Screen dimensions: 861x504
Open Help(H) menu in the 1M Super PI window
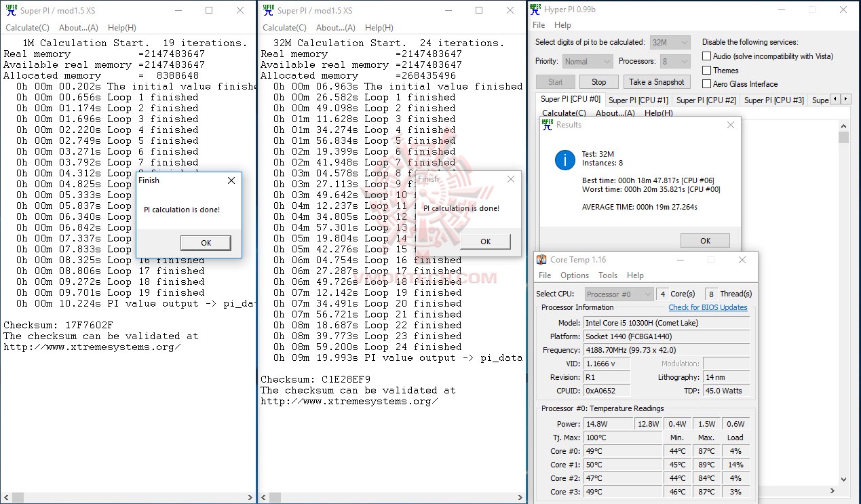click(x=122, y=28)
